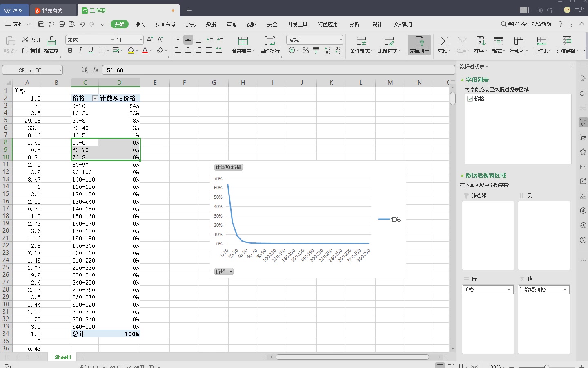Click the eraser clear-format icon

pos(160,50)
